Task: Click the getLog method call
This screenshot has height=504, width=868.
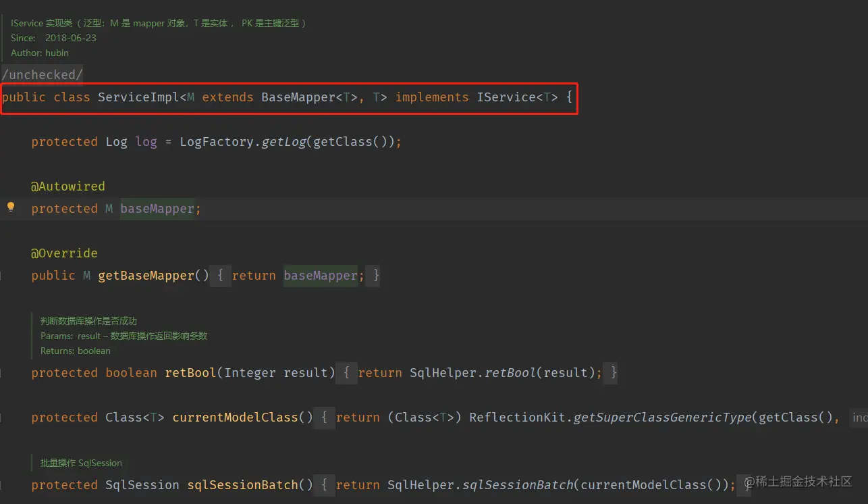Action: pyautogui.click(x=283, y=142)
